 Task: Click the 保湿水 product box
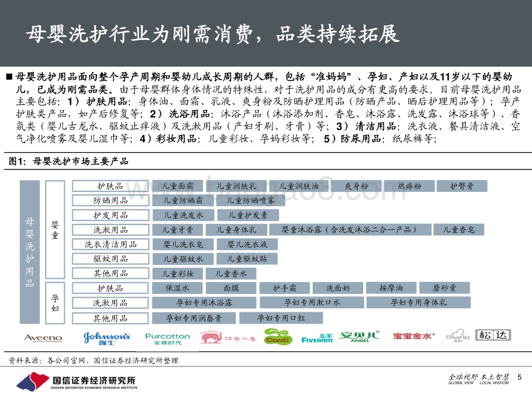178,288
